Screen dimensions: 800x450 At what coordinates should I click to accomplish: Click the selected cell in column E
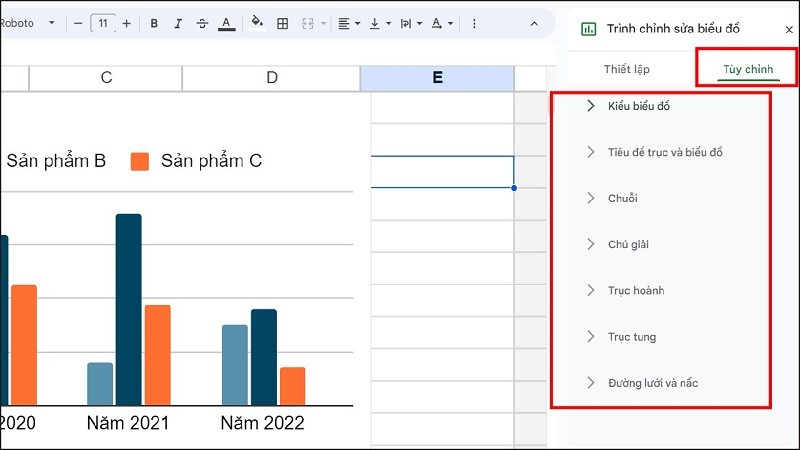pos(442,172)
